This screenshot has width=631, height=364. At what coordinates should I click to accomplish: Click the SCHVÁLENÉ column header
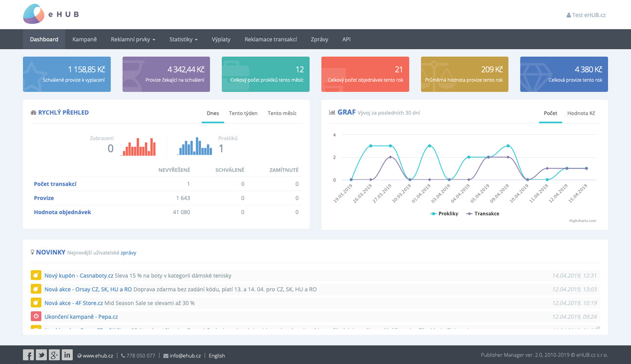tap(230, 170)
